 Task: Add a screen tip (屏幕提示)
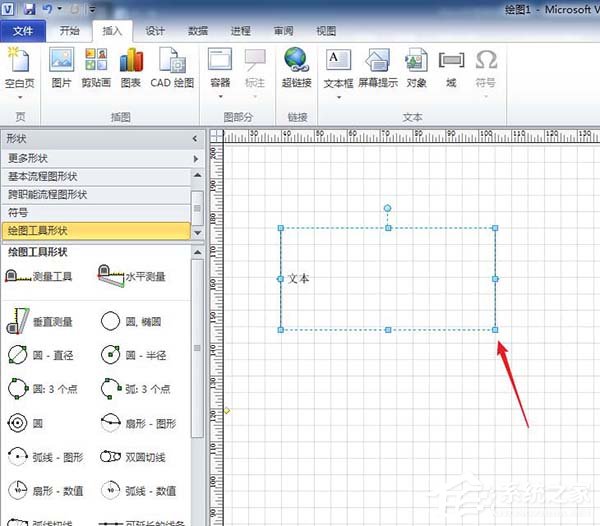[378, 67]
